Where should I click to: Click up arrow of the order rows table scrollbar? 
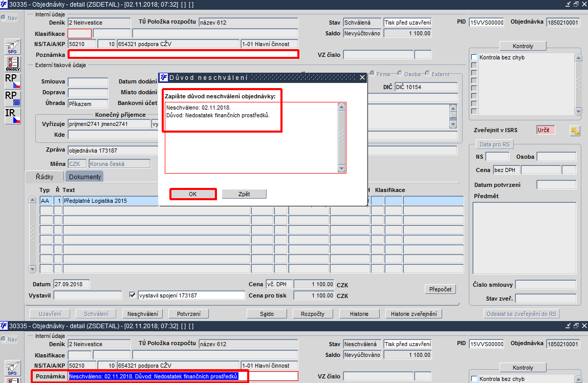(32, 200)
